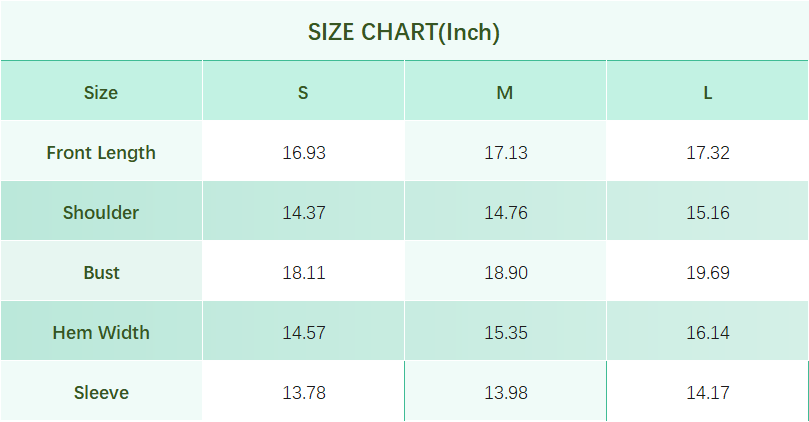
Task: Click Hem Width value 15.35
Action: 506,333
